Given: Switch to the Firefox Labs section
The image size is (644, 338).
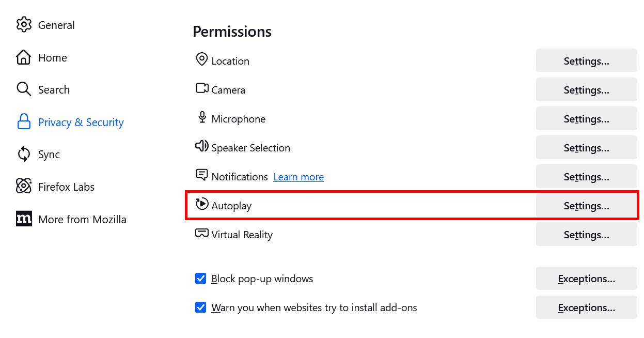Looking at the screenshot, I should coord(66,187).
